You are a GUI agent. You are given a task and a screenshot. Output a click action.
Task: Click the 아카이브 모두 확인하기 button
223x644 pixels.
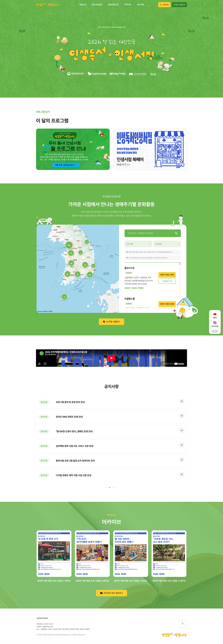pyautogui.click(x=111, y=593)
